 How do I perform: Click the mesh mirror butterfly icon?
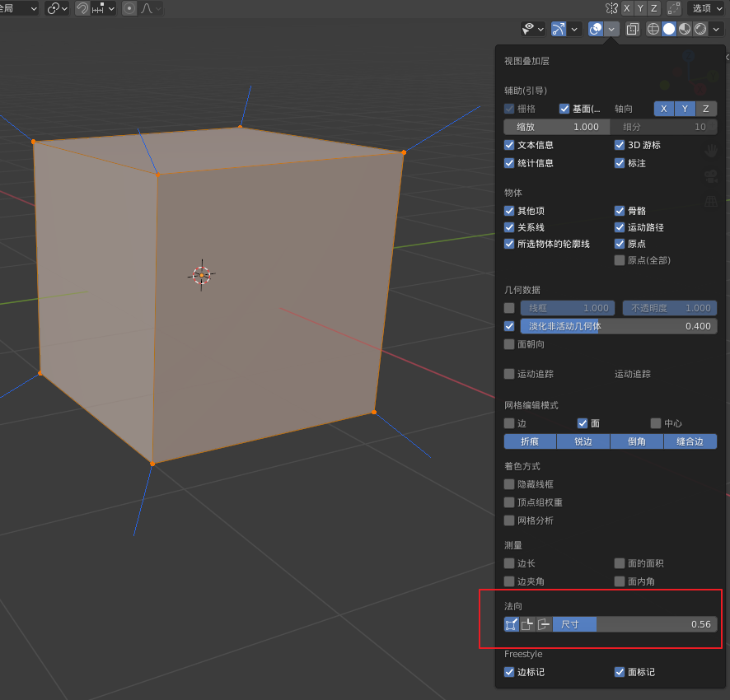point(611,8)
